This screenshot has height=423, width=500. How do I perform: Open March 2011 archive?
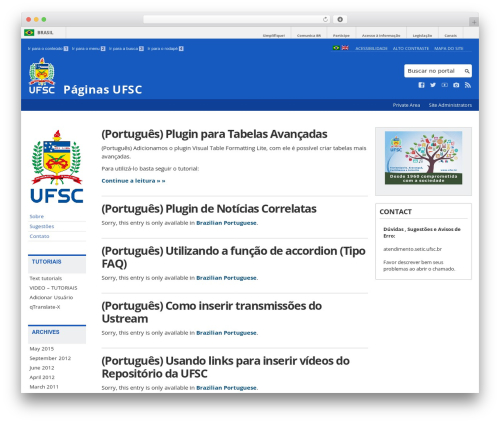[x=44, y=387]
